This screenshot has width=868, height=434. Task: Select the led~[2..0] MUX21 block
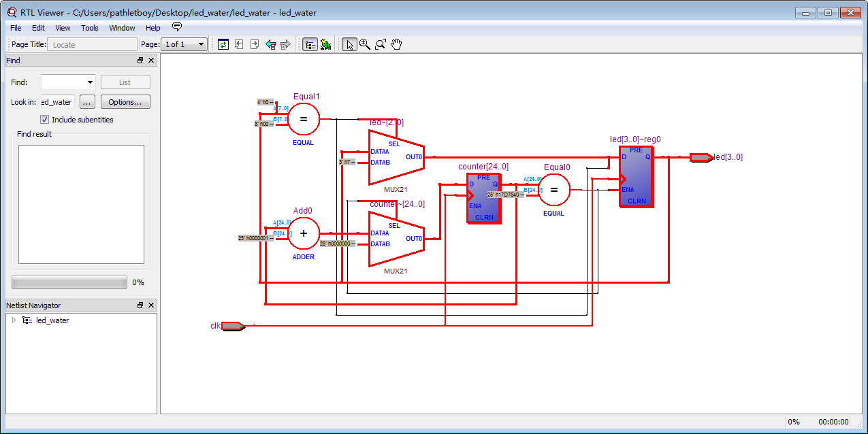(396, 157)
